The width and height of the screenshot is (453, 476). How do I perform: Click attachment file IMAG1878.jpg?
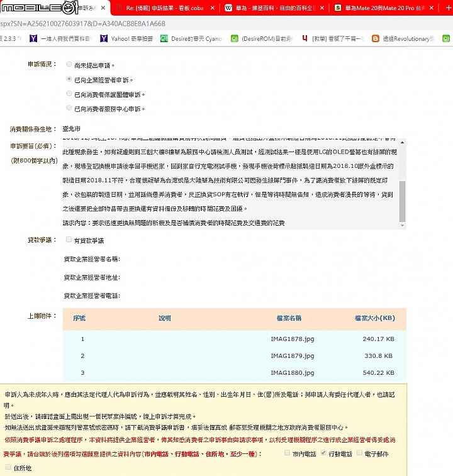(293, 339)
